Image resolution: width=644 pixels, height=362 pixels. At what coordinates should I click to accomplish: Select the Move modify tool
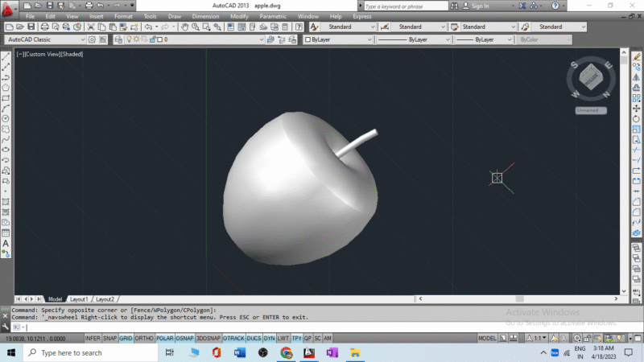click(636, 109)
